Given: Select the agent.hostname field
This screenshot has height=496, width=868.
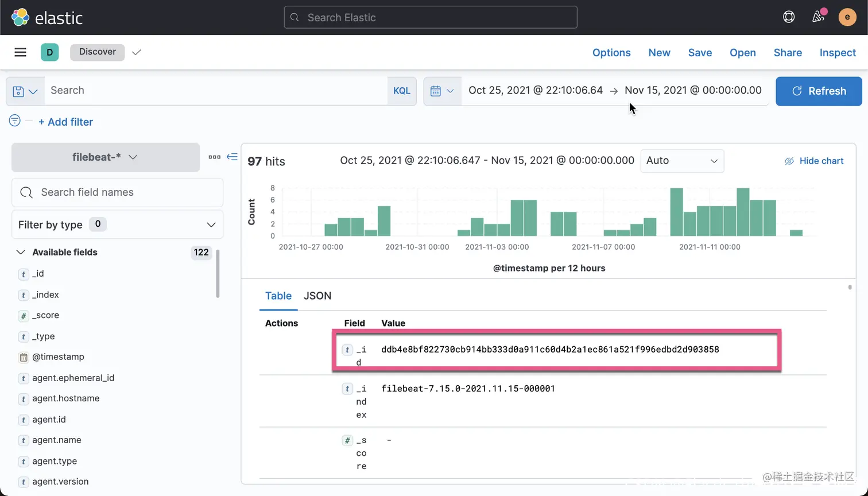Looking at the screenshot, I should 65,398.
